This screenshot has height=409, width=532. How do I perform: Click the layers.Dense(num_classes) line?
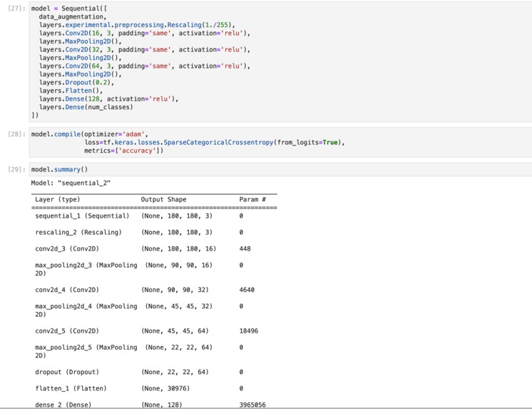(86, 107)
